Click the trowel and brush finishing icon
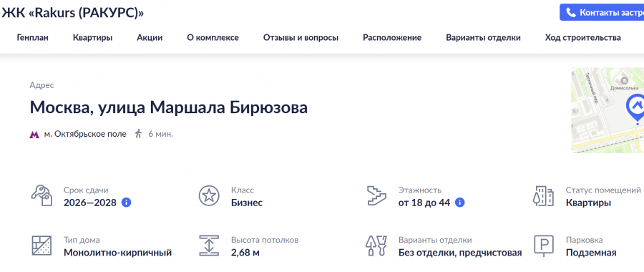 click(x=376, y=246)
